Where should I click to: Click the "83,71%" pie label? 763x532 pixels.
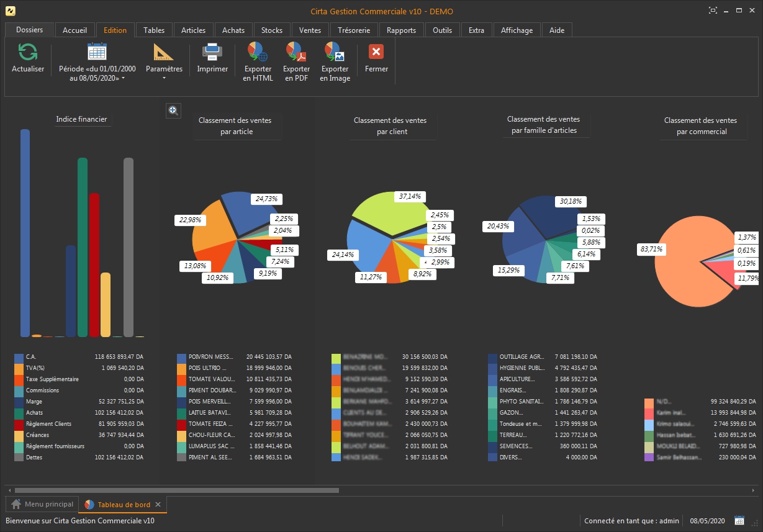pyautogui.click(x=651, y=250)
